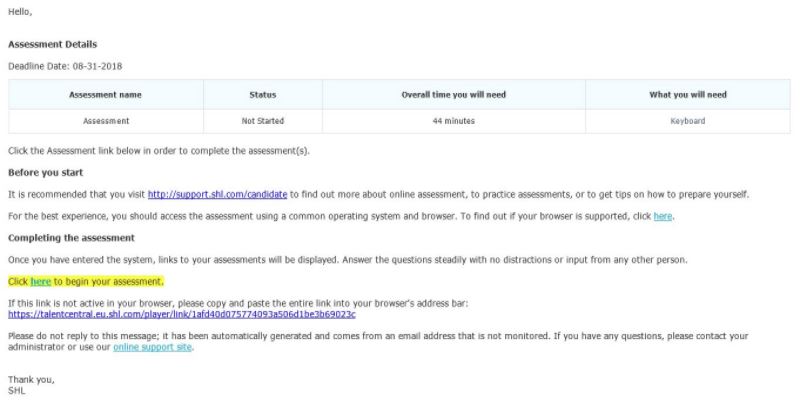Click the 'Thank you,' closing line
800x402 pixels.
[x=31, y=380]
